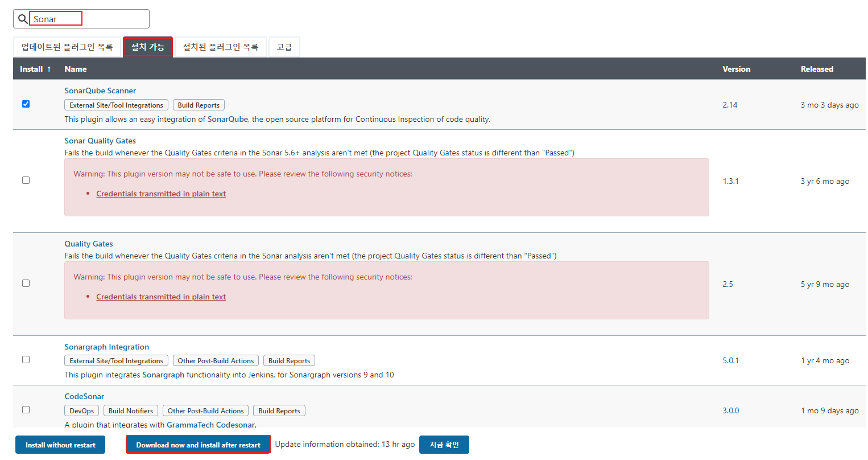The image size is (868, 460).
Task: Click CodeSonar's Build Notifiers tag
Action: click(131, 411)
